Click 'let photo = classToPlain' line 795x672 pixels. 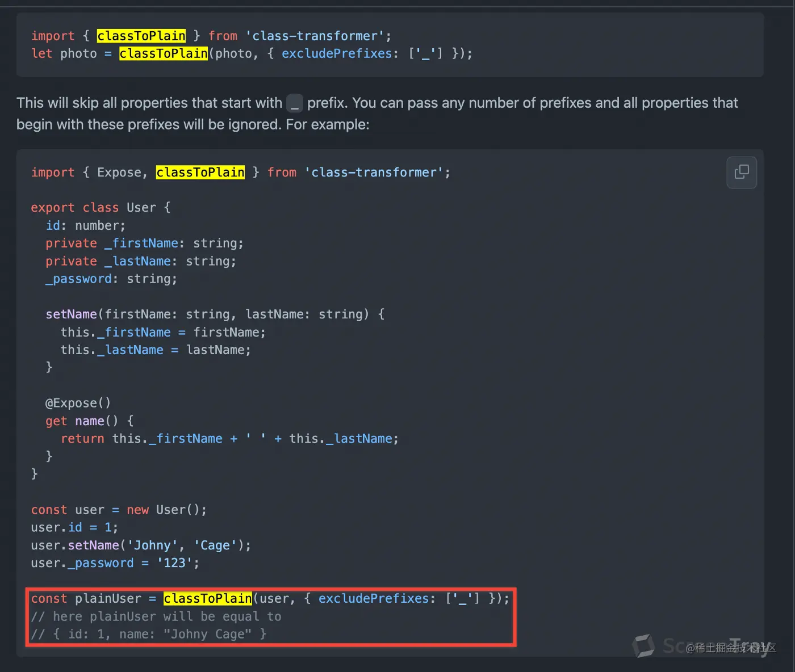pos(252,54)
